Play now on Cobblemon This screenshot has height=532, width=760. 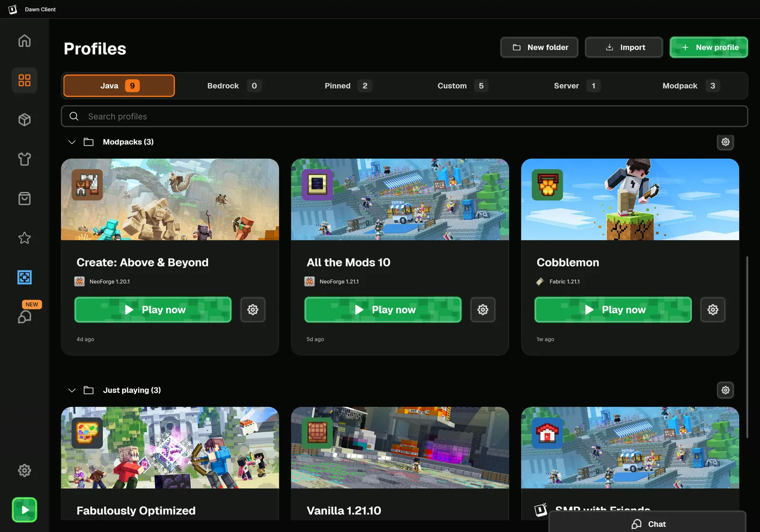pyautogui.click(x=613, y=310)
